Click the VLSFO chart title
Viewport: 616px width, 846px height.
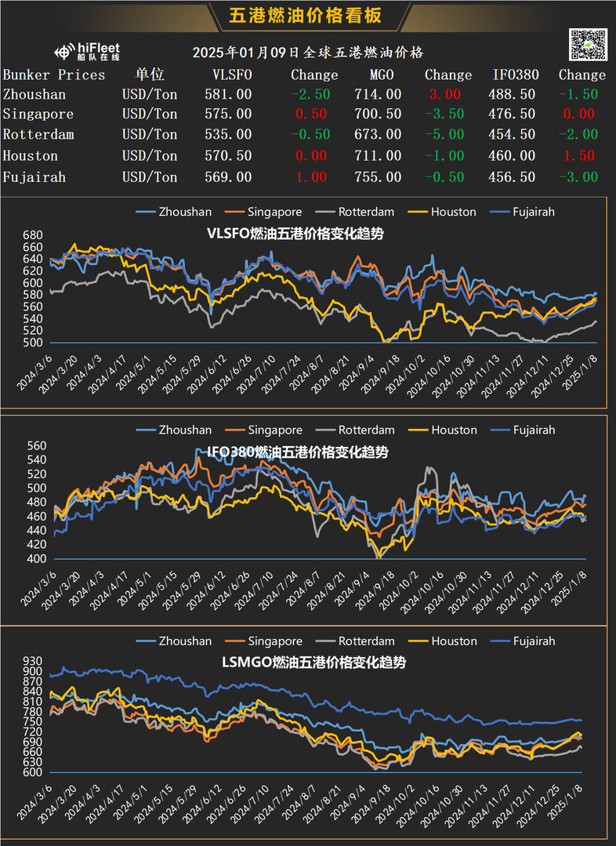295,234
